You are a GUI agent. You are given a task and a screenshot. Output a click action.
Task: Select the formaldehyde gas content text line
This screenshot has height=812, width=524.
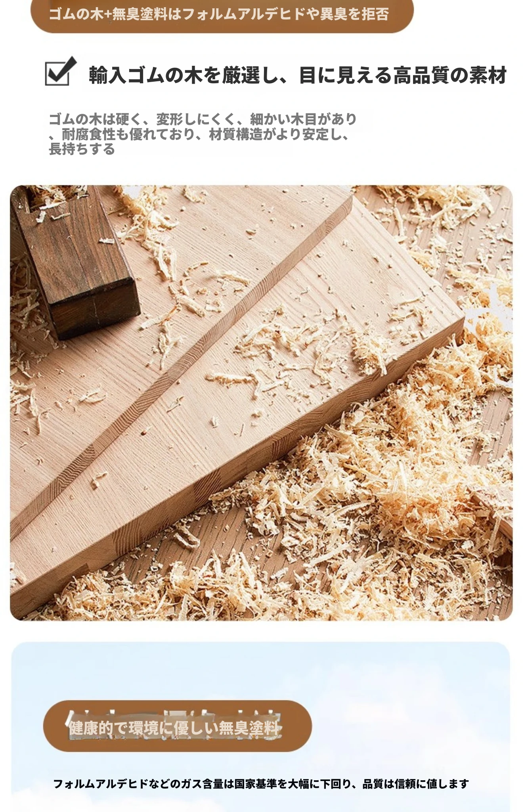[261, 783]
